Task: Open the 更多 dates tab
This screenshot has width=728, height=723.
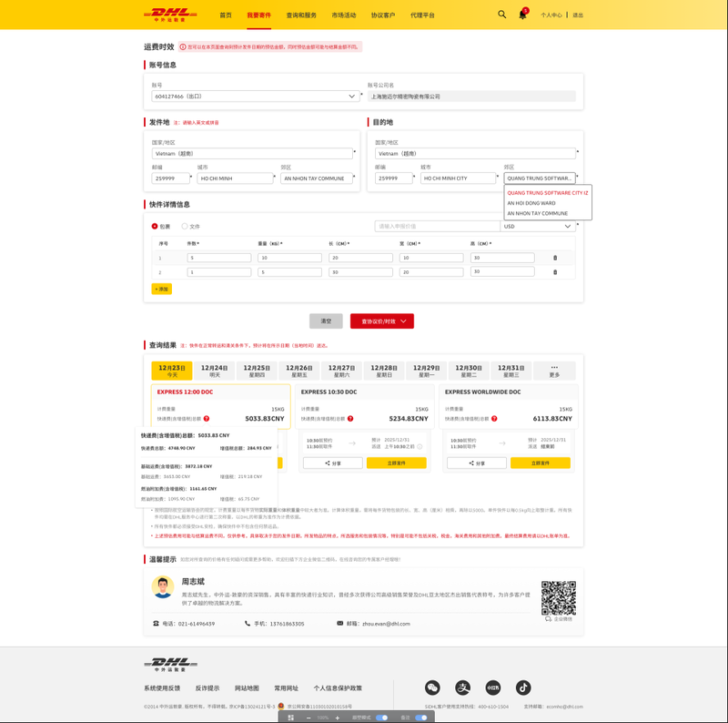Action: pyautogui.click(x=554, y=371)
